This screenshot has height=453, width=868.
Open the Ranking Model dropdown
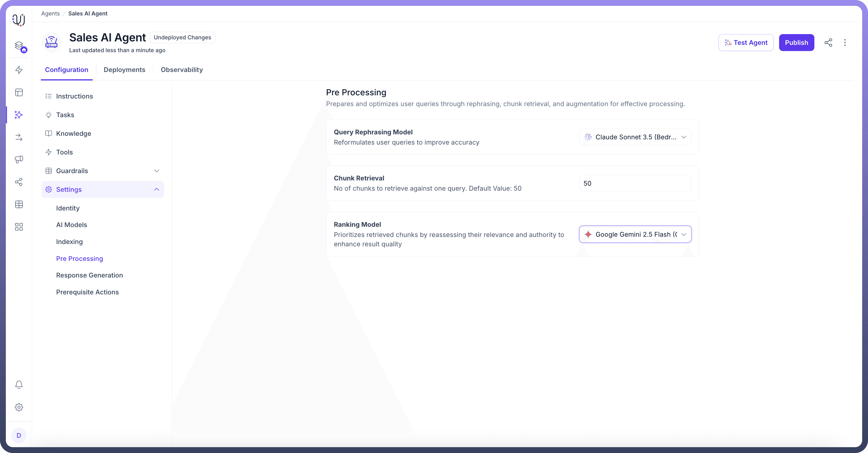[x=635, y=234]
